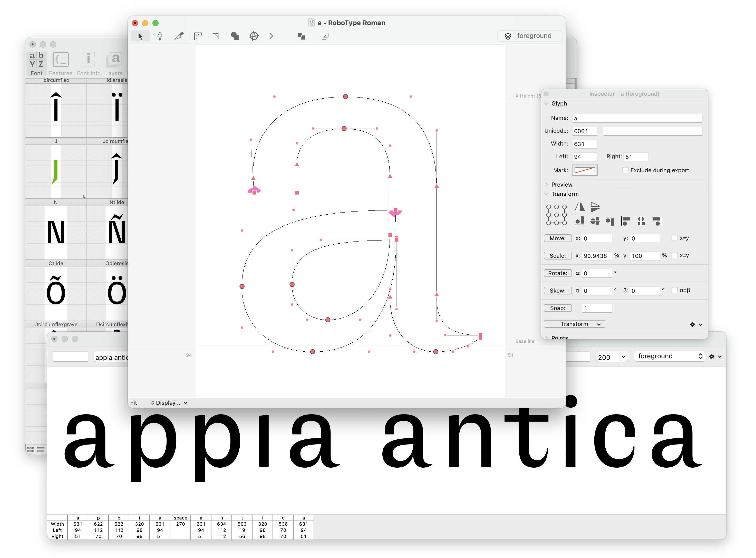Click the glyph Mark color swatch
The height and width of the screenshot is (558, 756).
click(x=585, y=170)
